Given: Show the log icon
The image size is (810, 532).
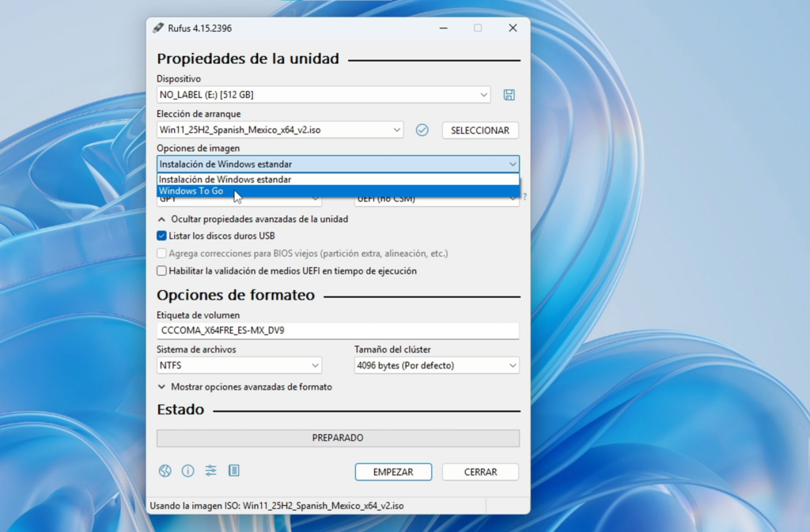Looking at the screenshot, I should pyautogui.click(x=234, y=470).
